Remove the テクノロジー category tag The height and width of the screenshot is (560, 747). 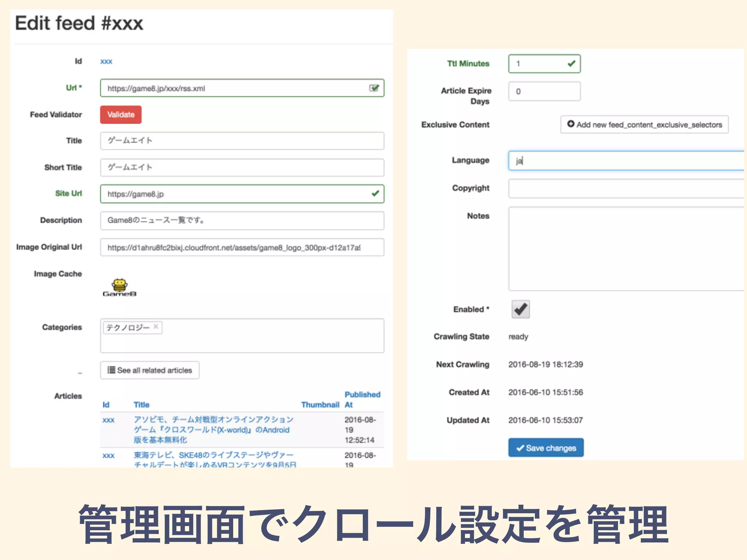pos(156,327)
